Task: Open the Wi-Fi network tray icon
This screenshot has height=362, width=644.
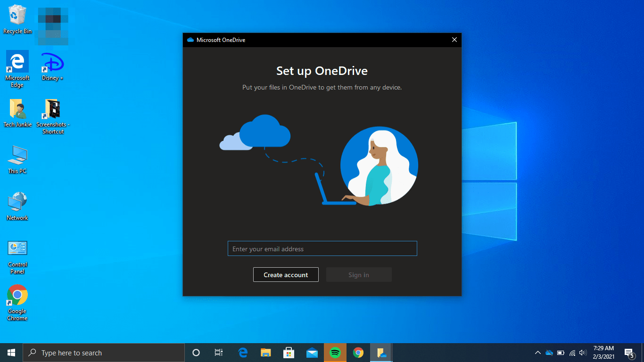Action: (x=572, y=353)
